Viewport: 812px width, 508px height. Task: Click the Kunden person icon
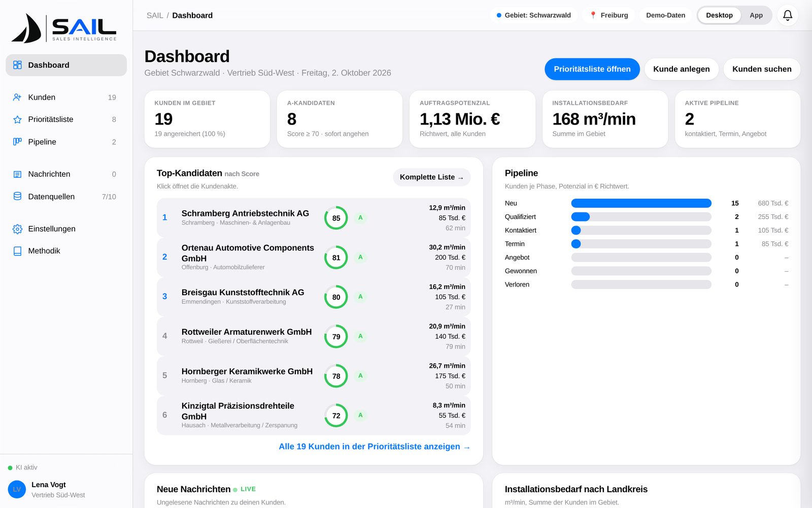tap(17, 97)
